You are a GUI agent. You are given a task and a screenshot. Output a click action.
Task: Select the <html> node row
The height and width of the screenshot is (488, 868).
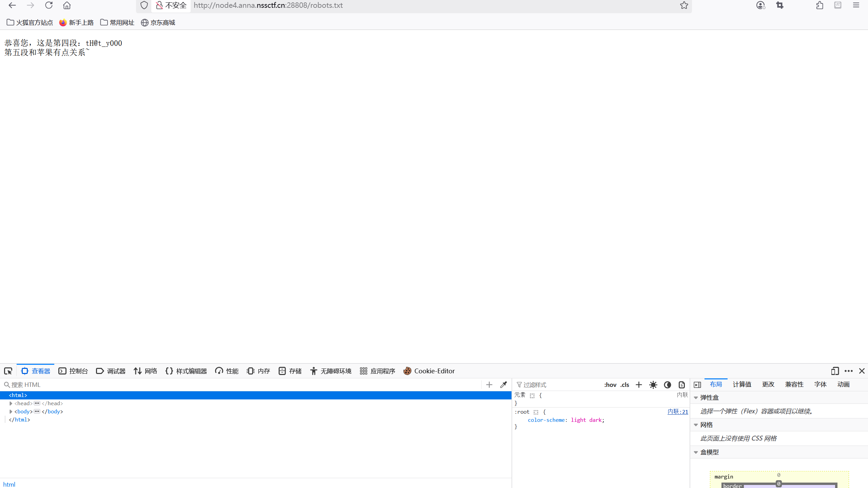[256, 395]
